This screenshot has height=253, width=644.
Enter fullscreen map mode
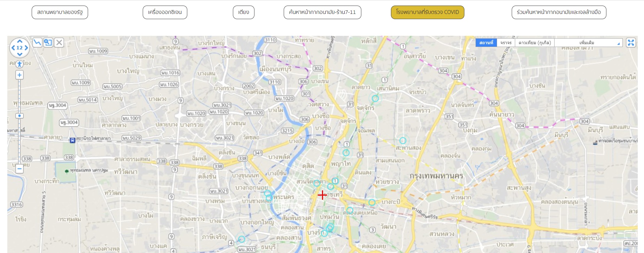tap(631, 42)
